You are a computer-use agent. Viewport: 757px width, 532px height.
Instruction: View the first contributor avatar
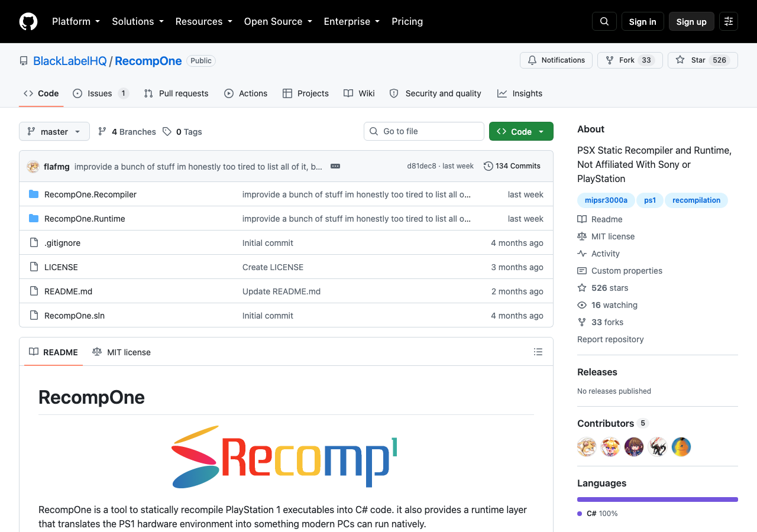pos(587,447)
